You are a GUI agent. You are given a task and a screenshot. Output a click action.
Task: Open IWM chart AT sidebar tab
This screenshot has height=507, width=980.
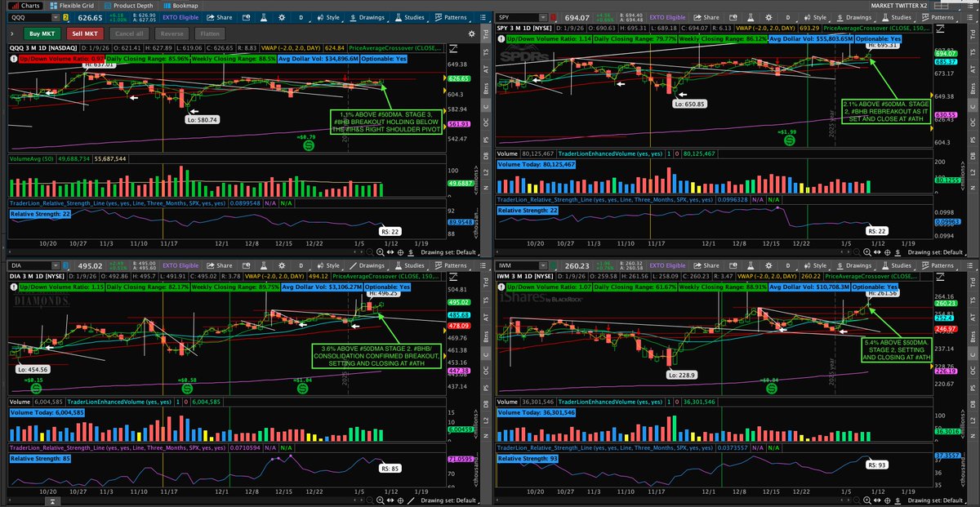[974, 318]
